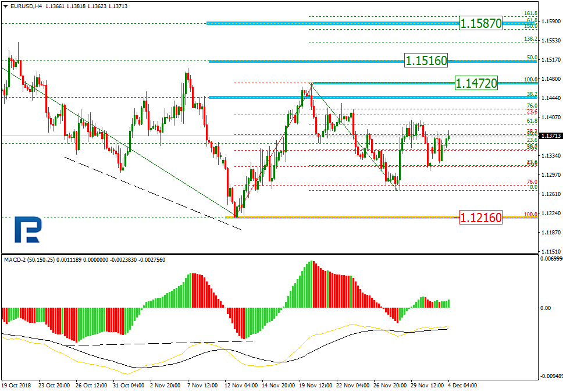Click the 2 Nov 20:00 time label
Screen dimensions: 563x392
tap(165, 385)
